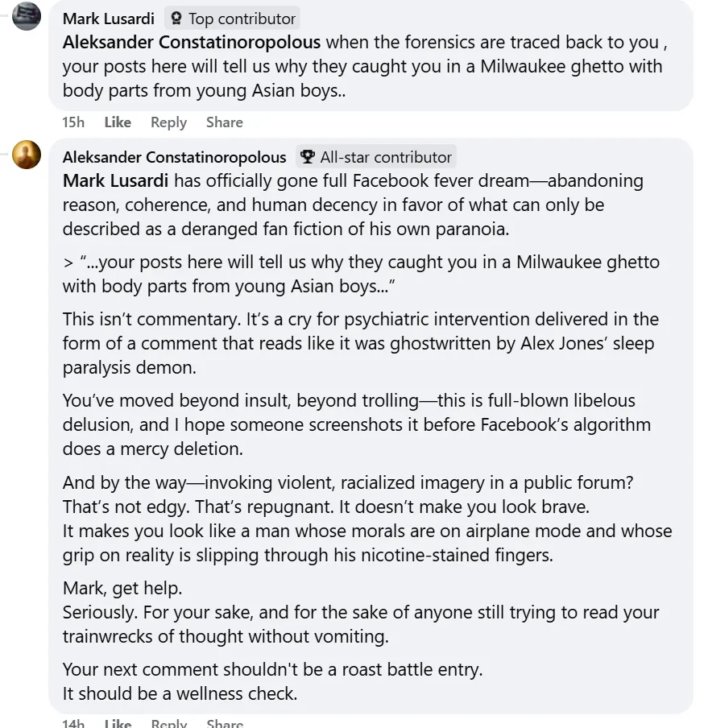The width and height of the screenshot is (704, 728).
Task: Reply to Mark Lusardi's comment
Action: click(x=168, y=122)
